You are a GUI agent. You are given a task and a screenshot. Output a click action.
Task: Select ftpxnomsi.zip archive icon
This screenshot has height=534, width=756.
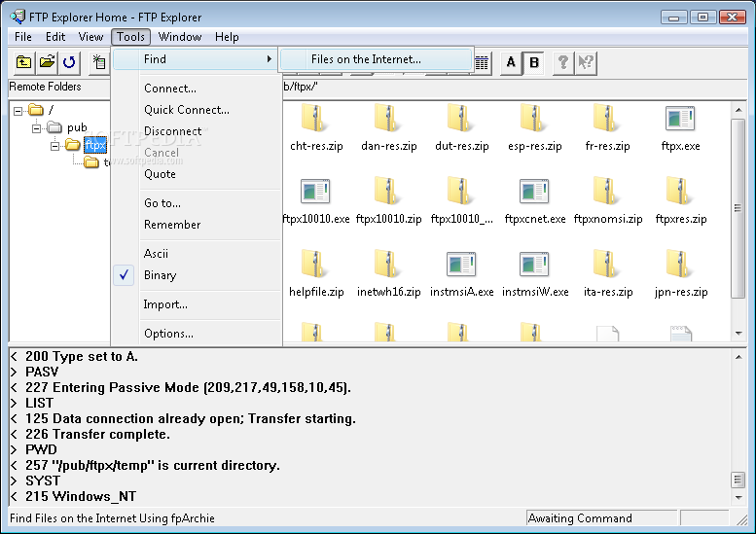tap(607, 192)
